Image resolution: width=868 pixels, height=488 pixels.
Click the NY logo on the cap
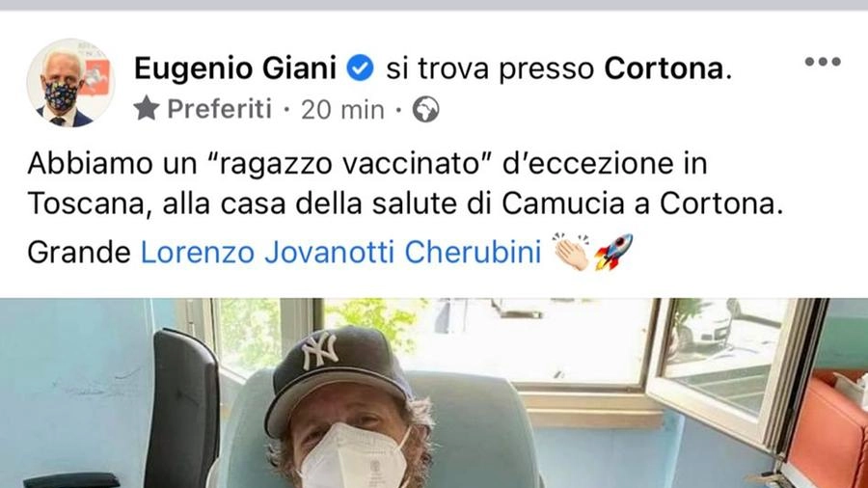tap(319, 352)
